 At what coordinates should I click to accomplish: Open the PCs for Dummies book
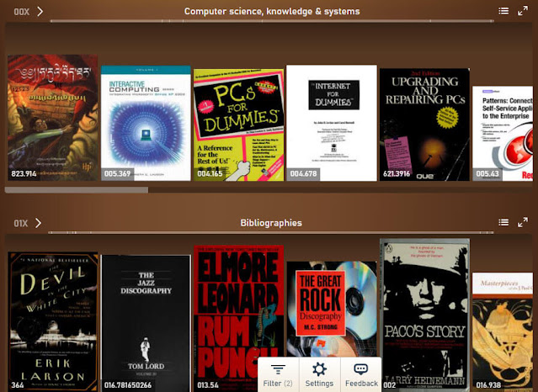pos(238,124)
